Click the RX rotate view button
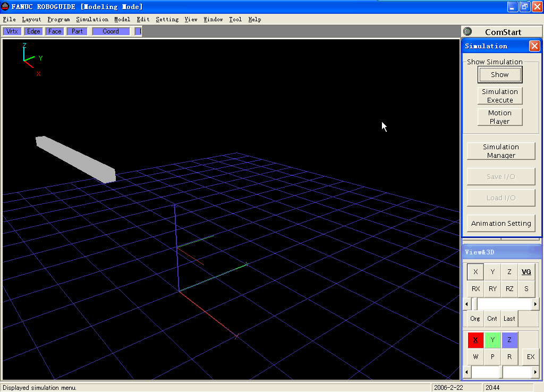Screen dimensions: 544x392 [x=475, y=288]
